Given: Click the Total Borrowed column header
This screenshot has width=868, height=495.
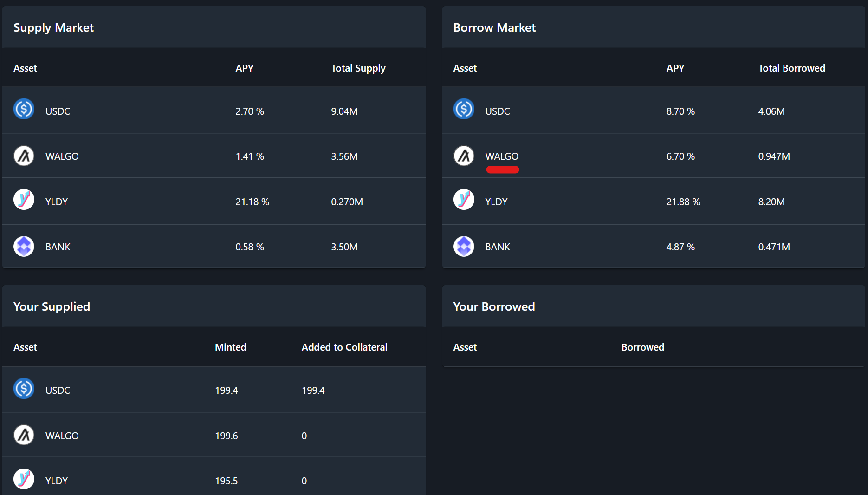Looking at the screenshot, I should (x=791, y=68).
